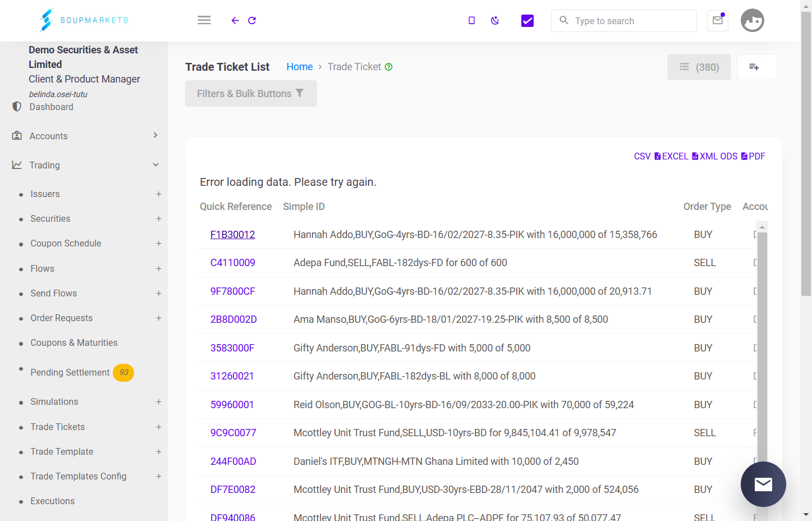Image resolution: width=812 pixels, height=521 pixels.
Task: Expand the Securities plus icon
Action: [159, 218]
